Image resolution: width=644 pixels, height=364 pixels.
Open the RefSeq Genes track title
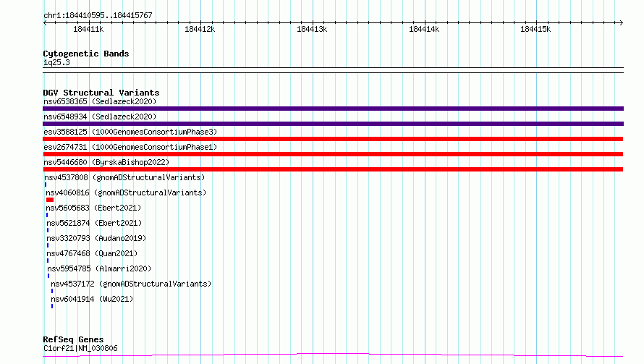coord(73,339)
